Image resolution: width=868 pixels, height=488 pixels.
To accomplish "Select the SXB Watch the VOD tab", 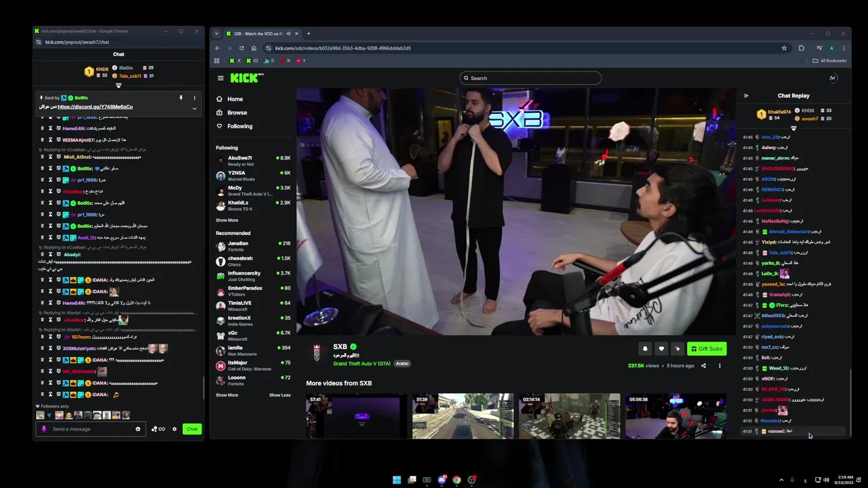I will [262, 33].
